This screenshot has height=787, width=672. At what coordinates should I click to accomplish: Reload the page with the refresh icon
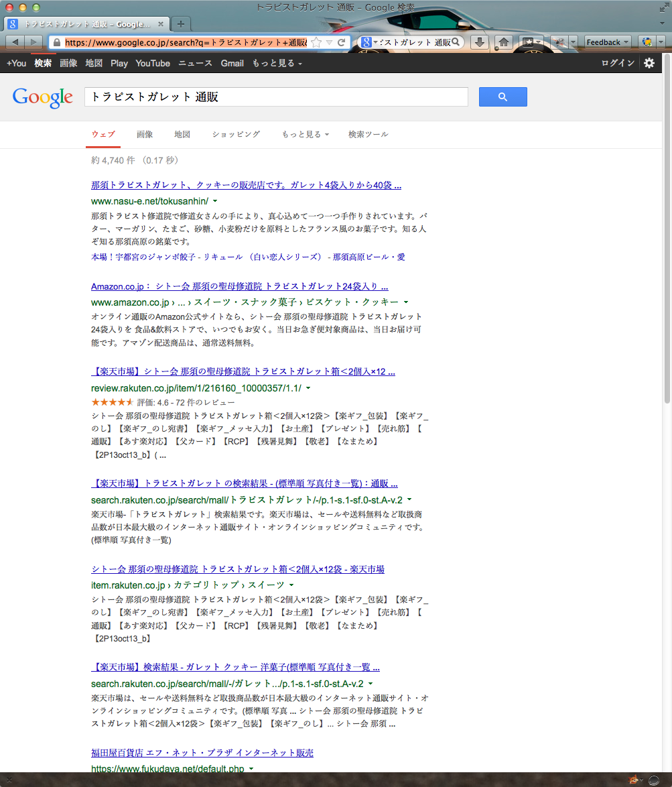(342, 43)
